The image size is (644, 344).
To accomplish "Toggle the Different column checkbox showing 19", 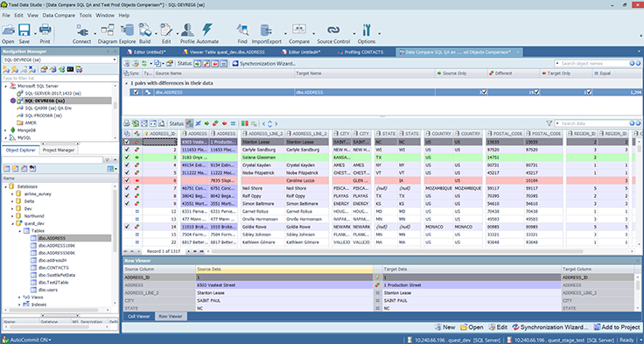I will pos(536,92).
